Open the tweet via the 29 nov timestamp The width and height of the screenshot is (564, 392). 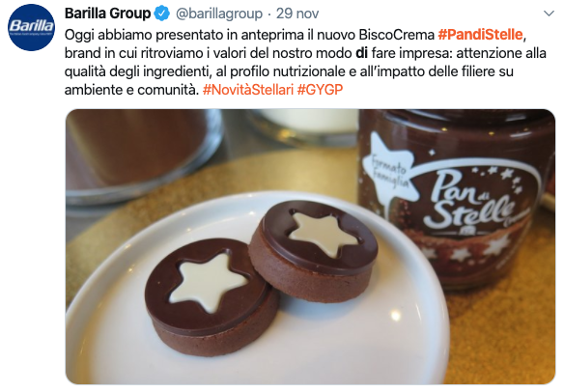point(297,14)
